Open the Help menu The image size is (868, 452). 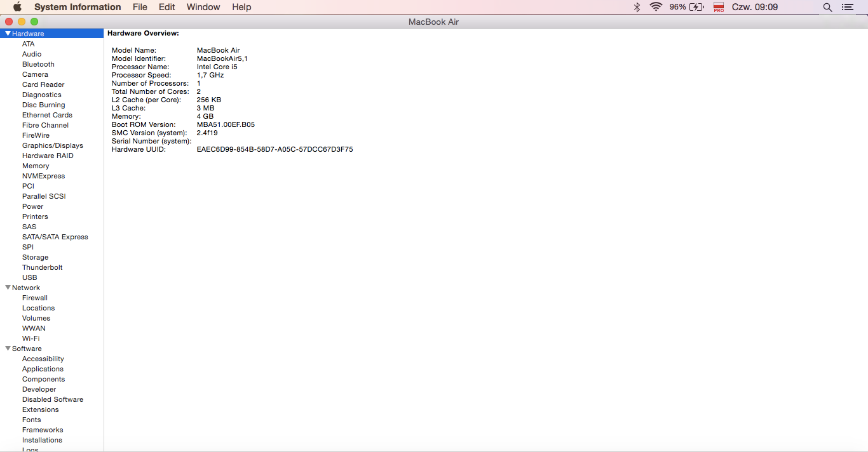(241, 7)
